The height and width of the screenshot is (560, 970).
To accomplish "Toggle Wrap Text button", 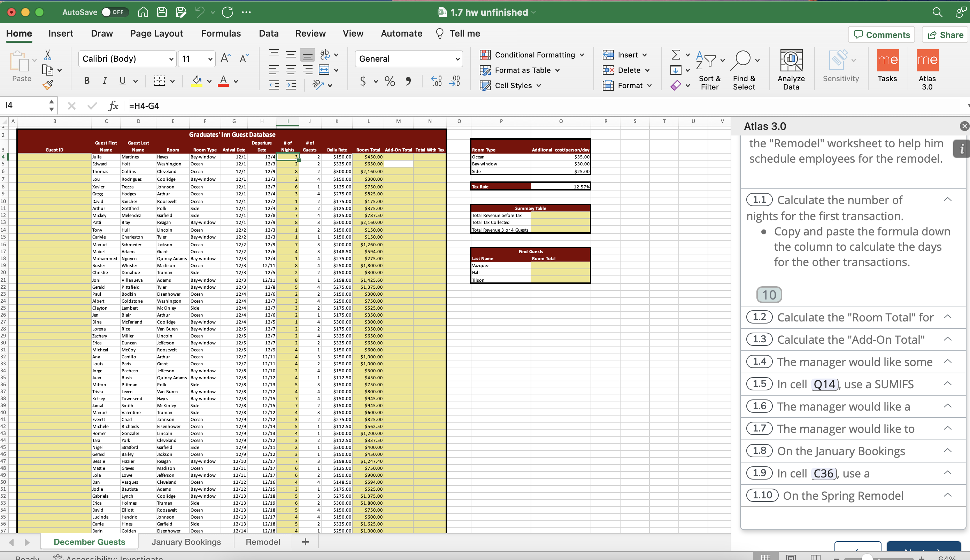I will point(325,55).
